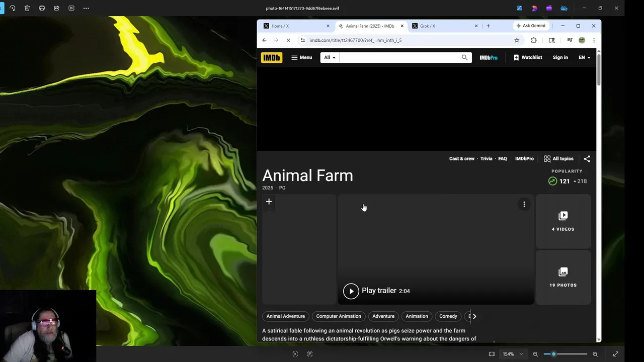Open Designer icon in Photos title bar
This screenshot has height=362, width=644.
pyautogui.click(x=534, y=8)
